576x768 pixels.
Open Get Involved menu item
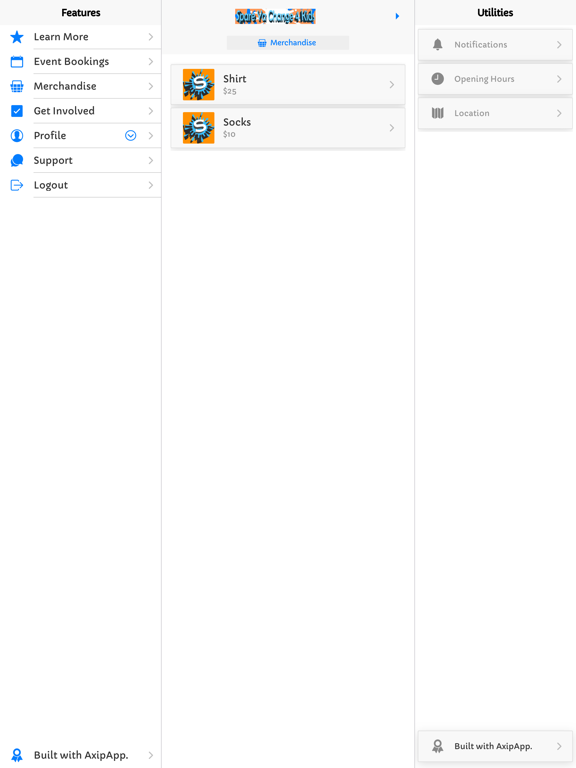[x=80, y=111]
